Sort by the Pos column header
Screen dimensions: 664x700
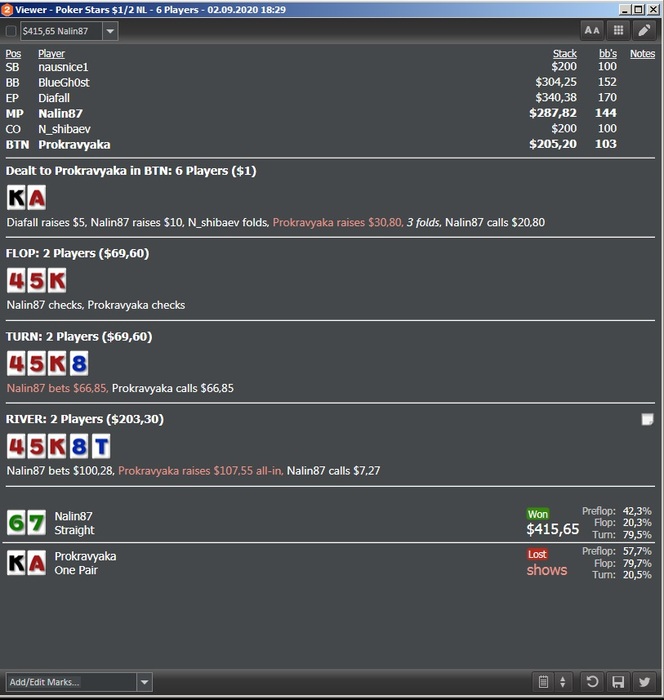[13, 54]
